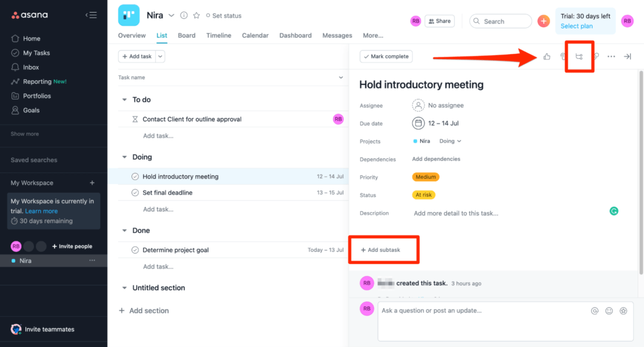Image resolution: width=644 pixels, height=347 pixels.
Task: Mark Set final deadline complete
Action: 135,192
